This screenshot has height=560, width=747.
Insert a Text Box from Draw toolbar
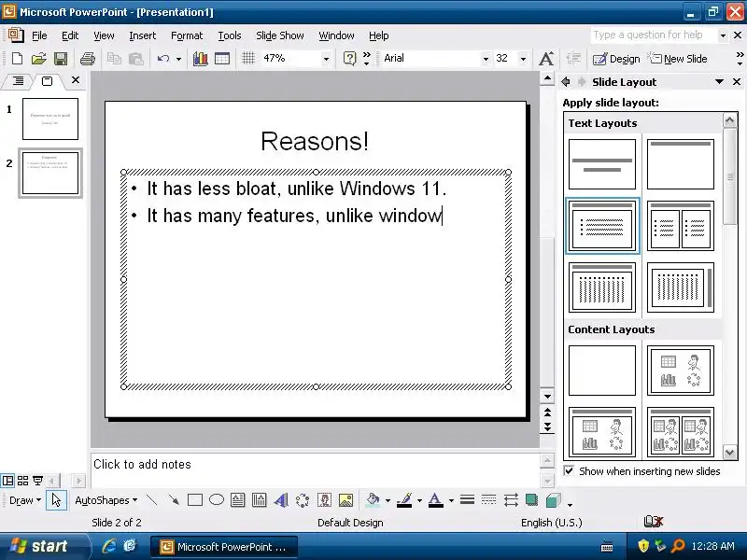237,500
